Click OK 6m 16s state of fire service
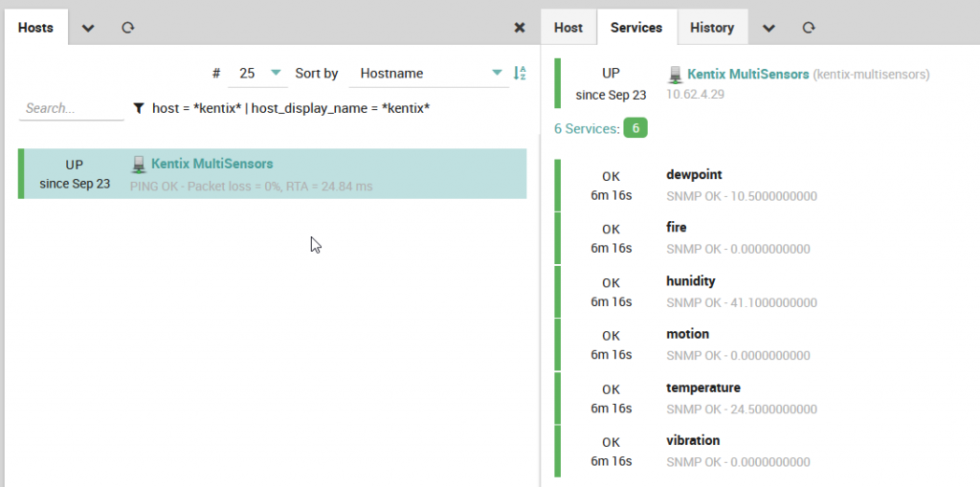980x487 pixels. [612, 239]
